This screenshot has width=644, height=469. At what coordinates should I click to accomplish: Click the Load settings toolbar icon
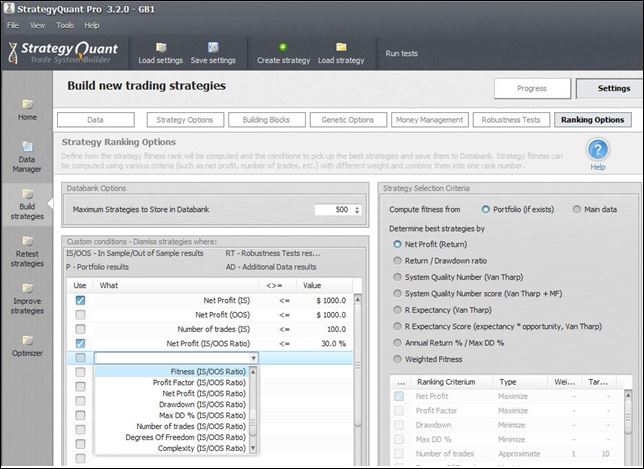161,47
